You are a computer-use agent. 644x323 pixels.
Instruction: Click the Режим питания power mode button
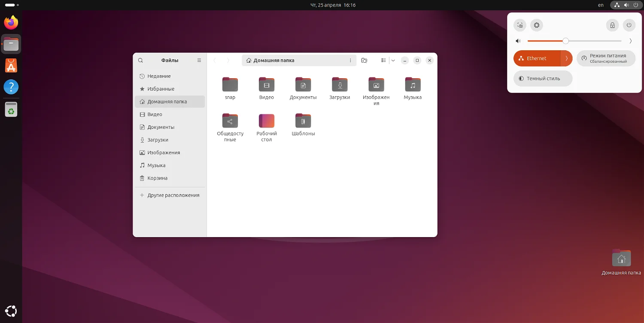click(606, 58)
